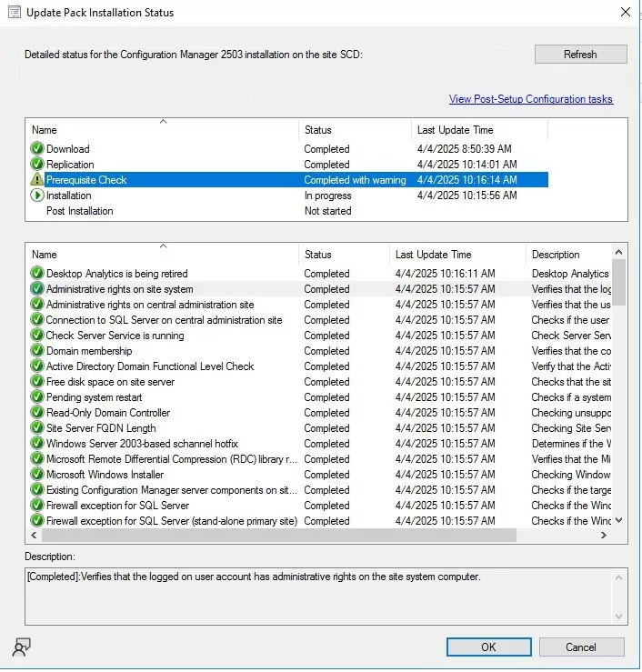Viewport: 642px width, 672px height.
Task: Select the Pending system restart row
Action: click(x=321, y=396)
